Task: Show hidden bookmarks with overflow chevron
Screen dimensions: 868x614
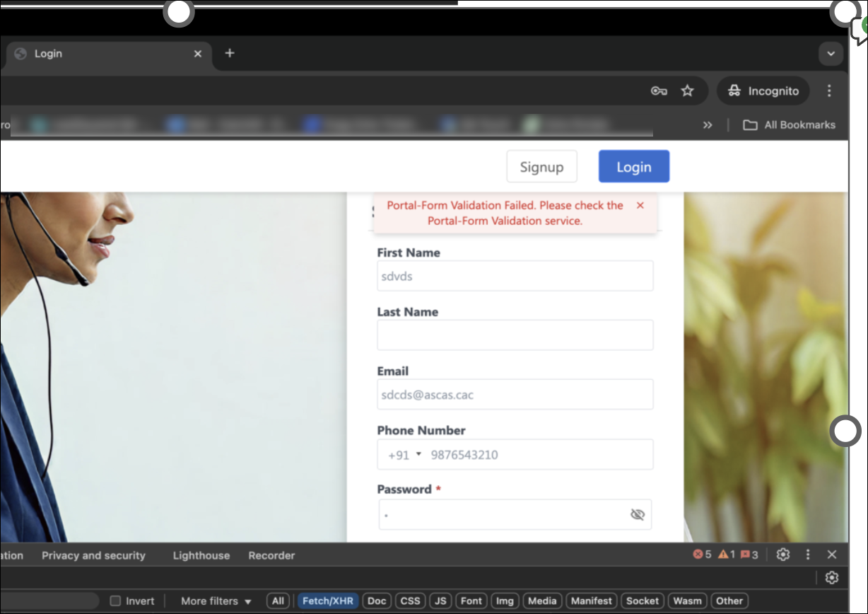Action: (x=708, y=125)
